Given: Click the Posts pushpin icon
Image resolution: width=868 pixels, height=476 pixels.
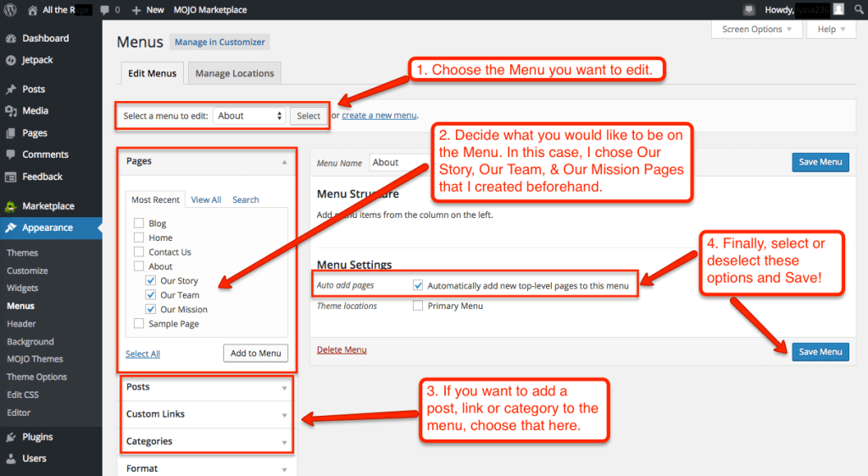Looking at the screenshot, I should point(10,89).
